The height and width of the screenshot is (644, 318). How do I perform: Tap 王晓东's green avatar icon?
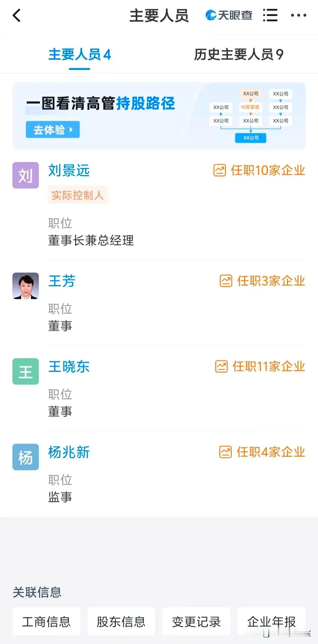(x=25, y=371)
